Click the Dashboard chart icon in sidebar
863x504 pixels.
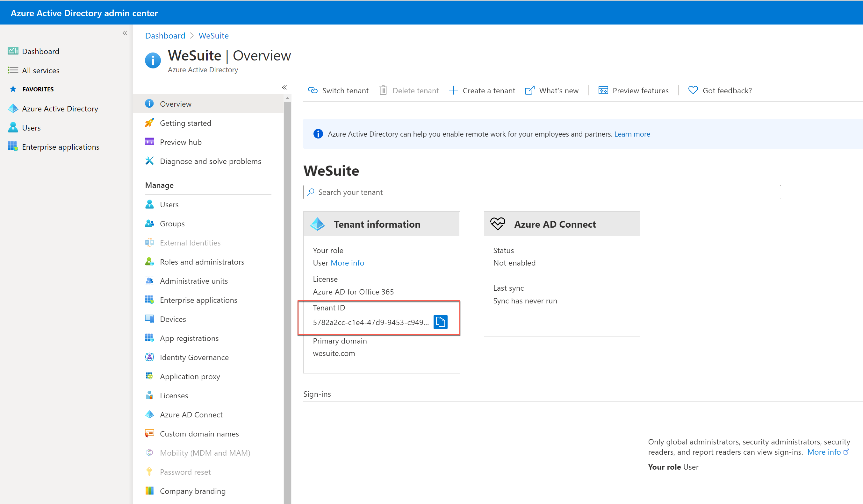(x=13, y=51)
